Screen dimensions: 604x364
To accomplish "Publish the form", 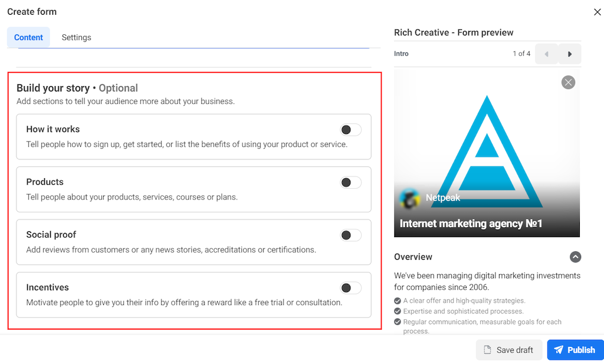I will [575, 350].
